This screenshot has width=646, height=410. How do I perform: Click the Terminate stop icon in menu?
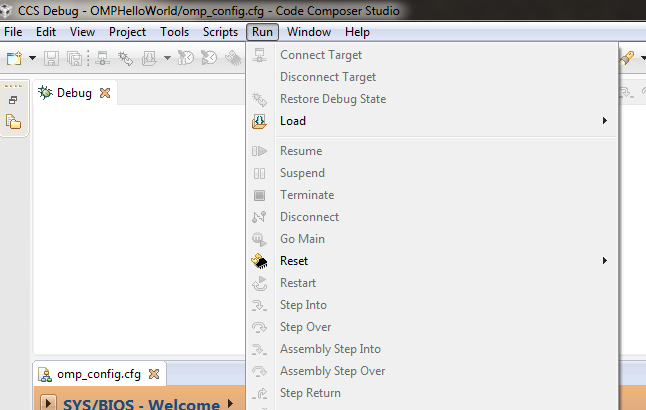coord(259,195)
